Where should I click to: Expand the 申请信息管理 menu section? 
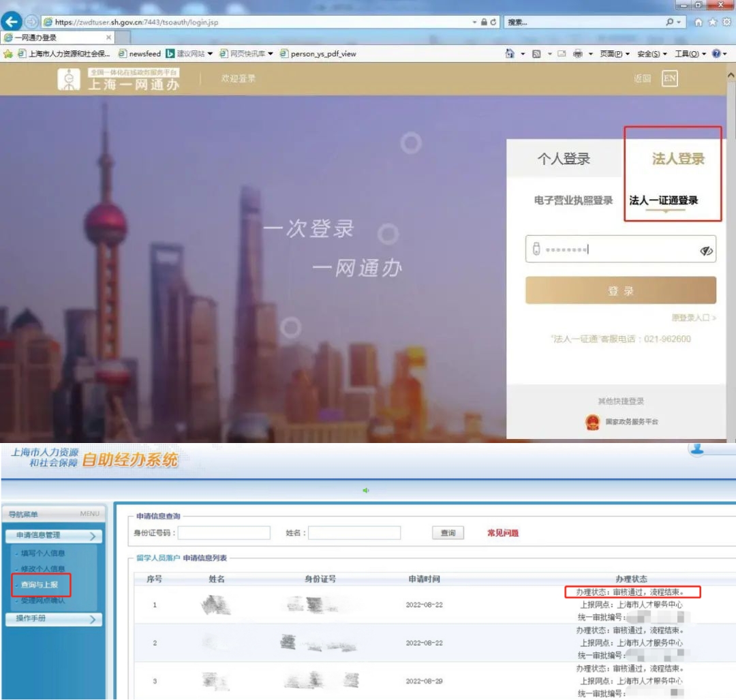coord(54,535)
